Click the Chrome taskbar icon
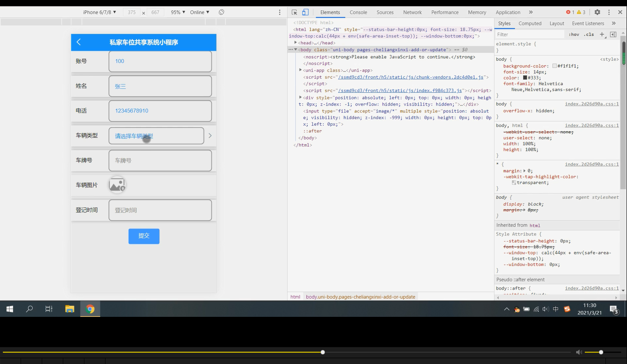The width and height of the screenshot is (627, 364). point(90,309)
